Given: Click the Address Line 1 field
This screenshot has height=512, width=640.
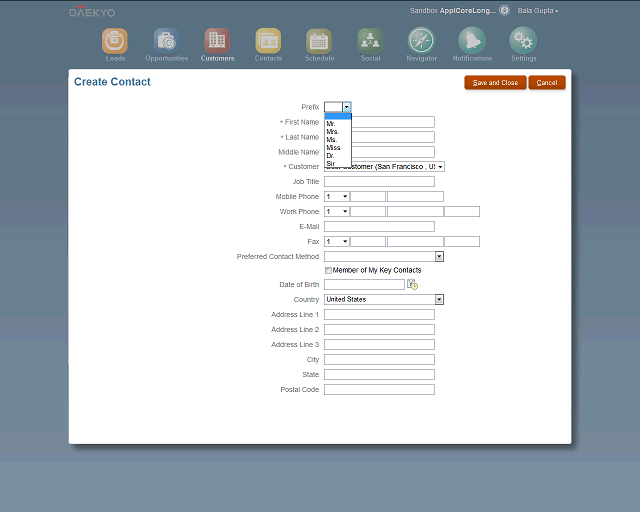Looking at the screenshot, I should (x=379, y=314).
